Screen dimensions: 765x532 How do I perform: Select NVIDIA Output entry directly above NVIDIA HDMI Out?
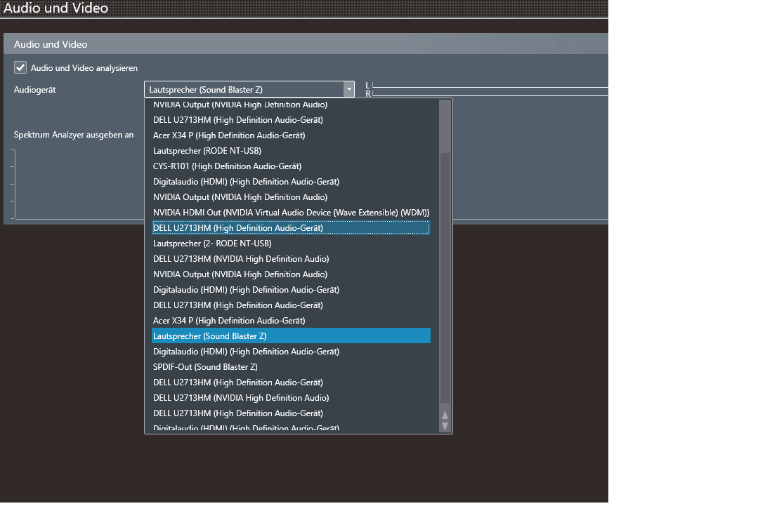[291, 197]
